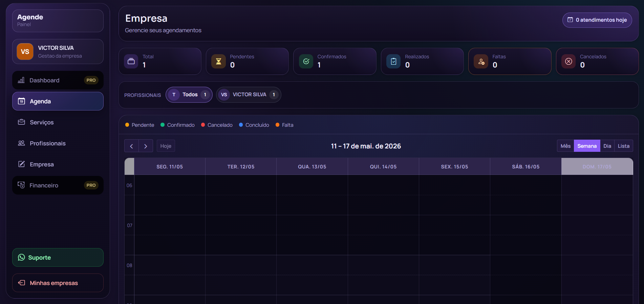Click the Dashboard bar chart icon
Viewport: 644px width, 304px height.
click(21, 80)
